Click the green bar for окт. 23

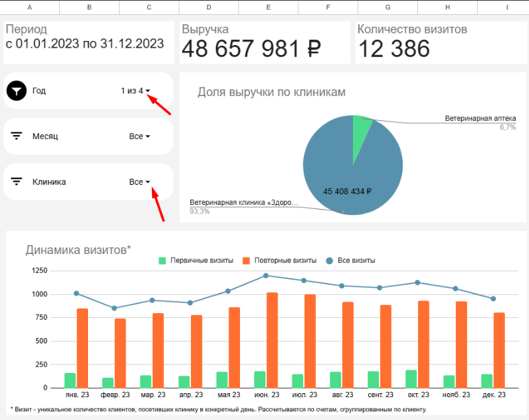click(x=411, y=379)
